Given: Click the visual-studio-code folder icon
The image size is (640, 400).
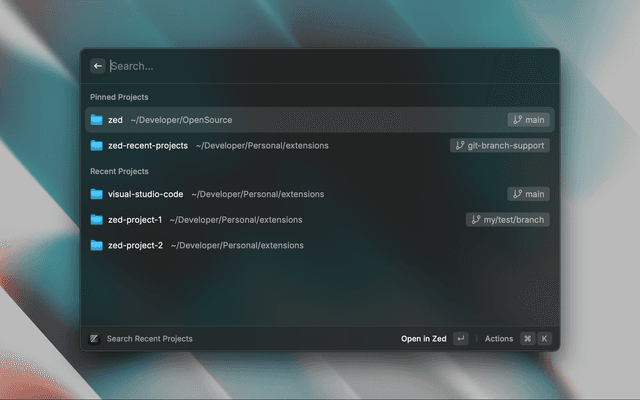Looking at the screenshot, I should [x=97, y=194].
